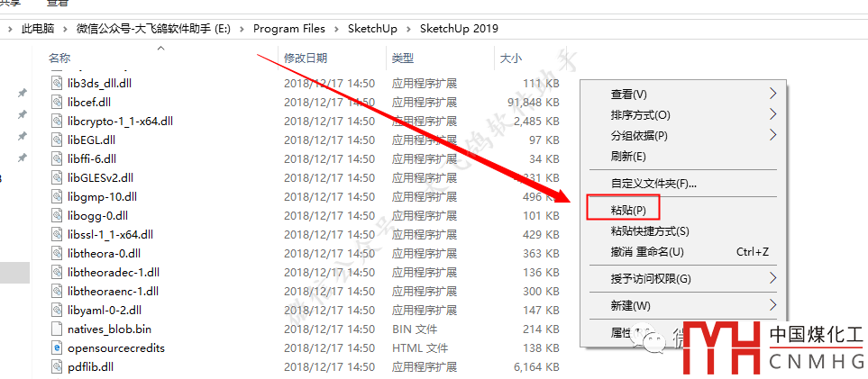This screenshot has width=868, height=379.
Task: Click the HTML 文件 type of opensourcecredits
Action: point(420,348)
